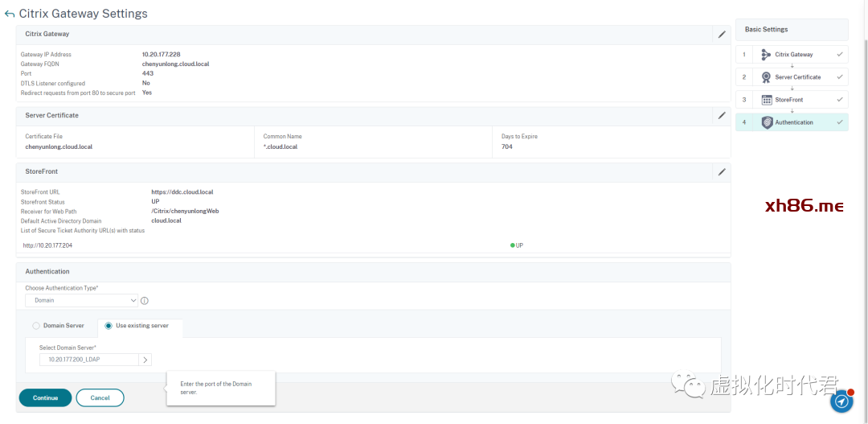Screen dimensions: 868x424
Task: Edit the StoreFront section with pencil icon
Action: coord(721,172)
